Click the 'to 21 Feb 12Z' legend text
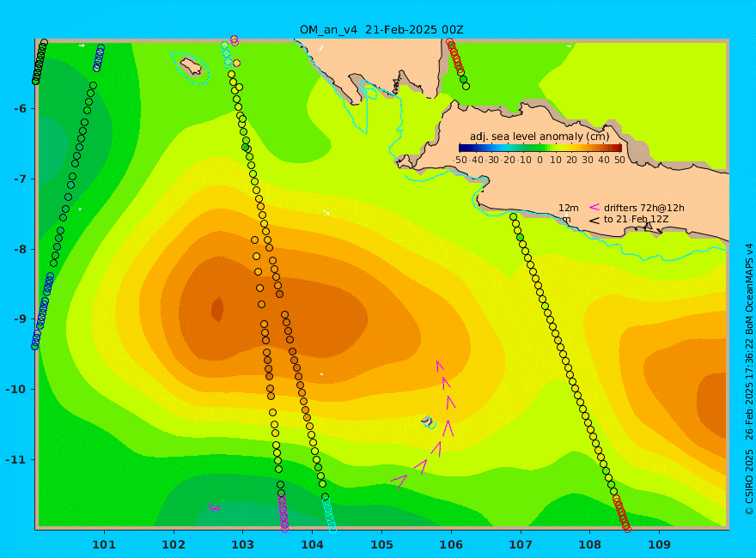 [x=637, y=219]
